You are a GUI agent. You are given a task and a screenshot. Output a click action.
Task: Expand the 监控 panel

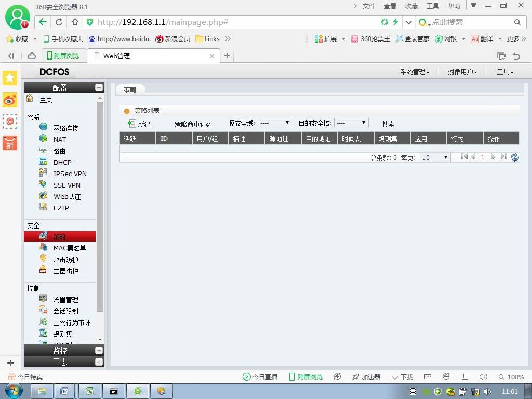[99, 351]
